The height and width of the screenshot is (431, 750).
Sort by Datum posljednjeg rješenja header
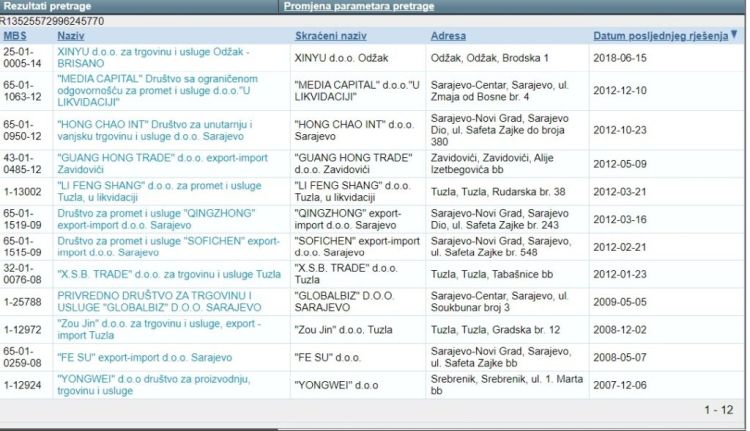pos(661,36)
